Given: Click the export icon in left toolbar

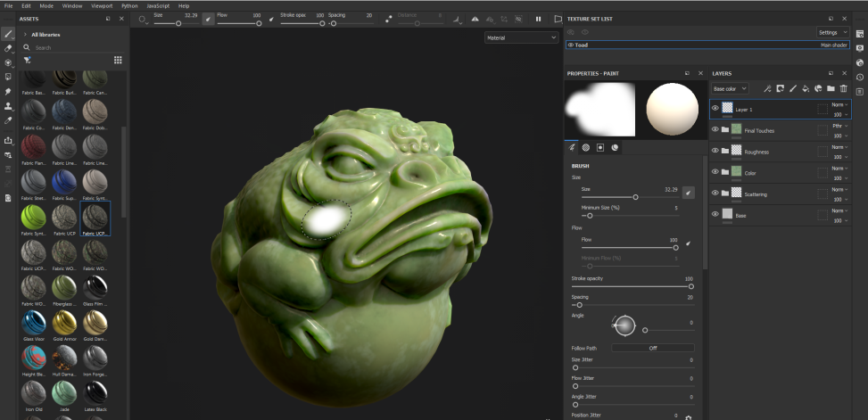Looking at the screenshot, I should (x=8, y=141).
